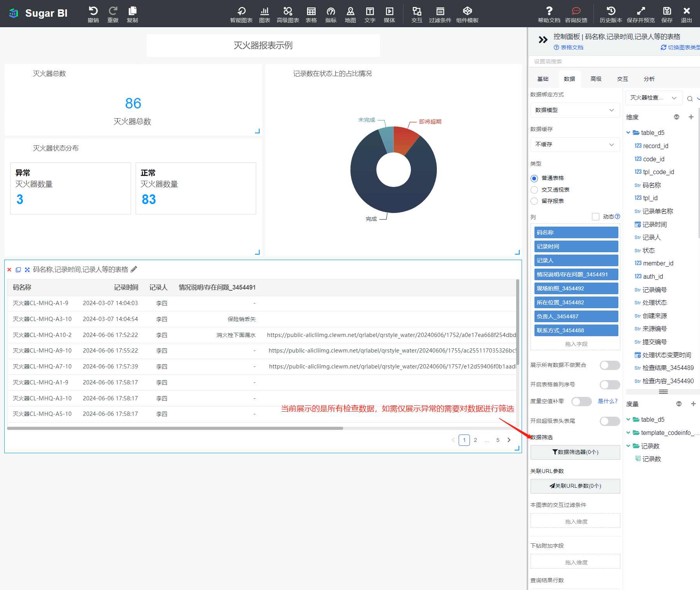Select the 码名称 column field chip

point(576,232)
